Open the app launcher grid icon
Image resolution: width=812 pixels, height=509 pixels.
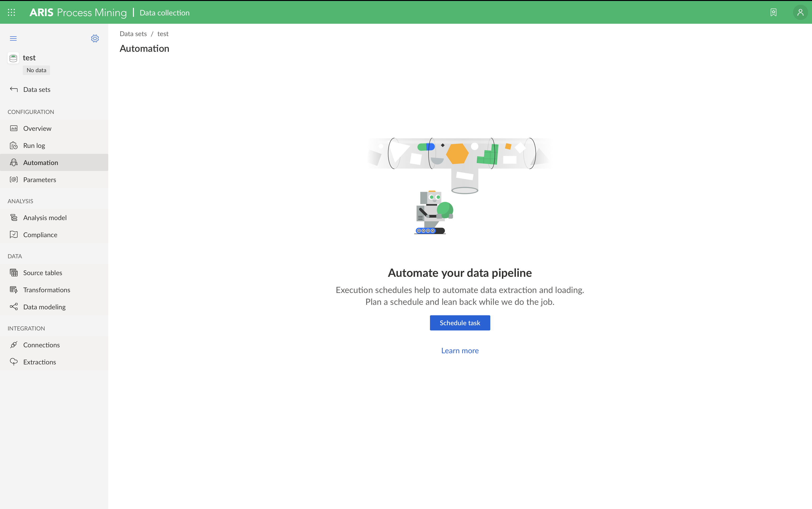pyautogui.click(x=11, y=12)
